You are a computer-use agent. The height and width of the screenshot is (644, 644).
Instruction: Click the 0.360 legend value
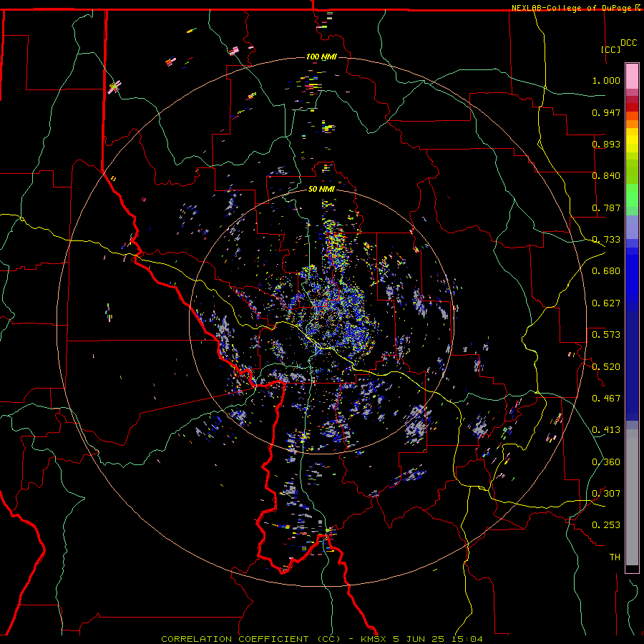(606, 462)
